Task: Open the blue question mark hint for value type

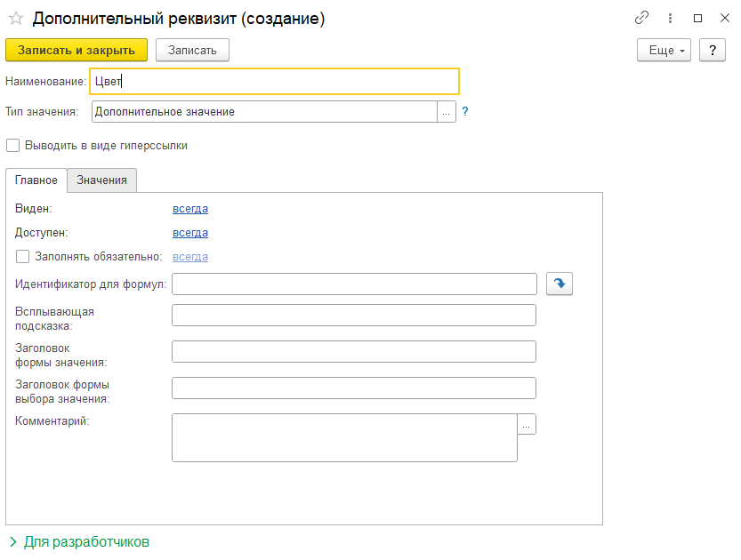Action: click(465, 111)
